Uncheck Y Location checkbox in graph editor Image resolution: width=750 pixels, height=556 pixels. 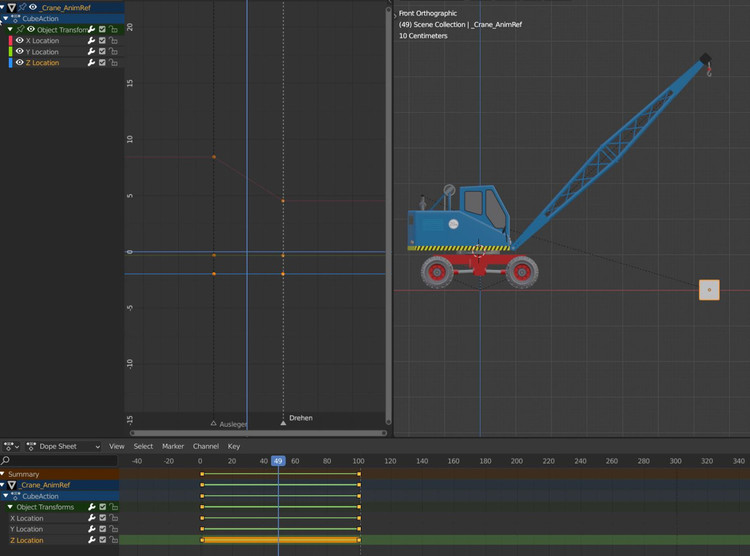click(102, 51)
